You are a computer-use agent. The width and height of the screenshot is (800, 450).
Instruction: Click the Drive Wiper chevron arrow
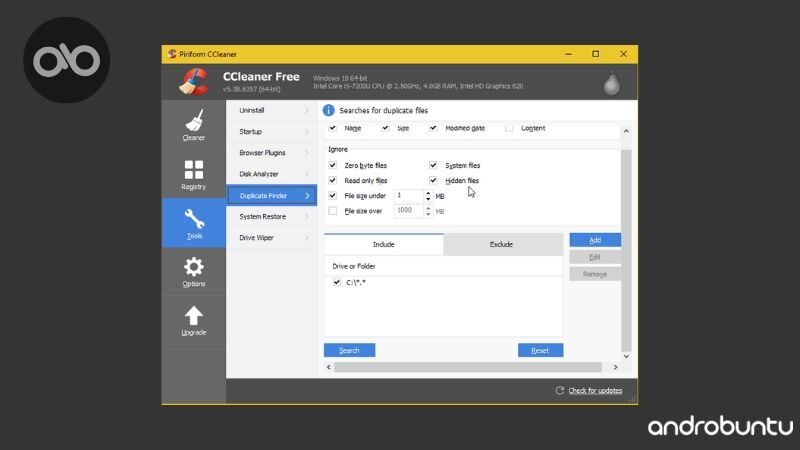(x=307, y=238)
